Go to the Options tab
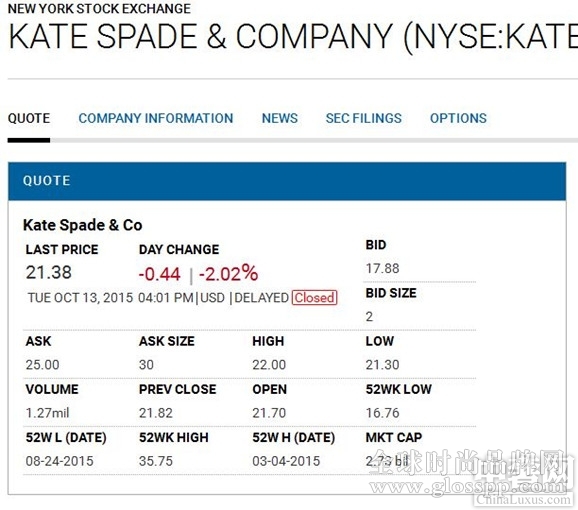The width and height of the screenshot is (578, 510). (x=458, y=118)
